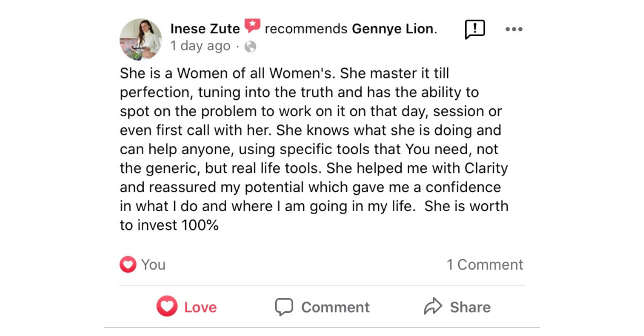Viewport: 644px width, 336px height.
Task: Open the three-dot more options menu
Action: coord(514,29)
